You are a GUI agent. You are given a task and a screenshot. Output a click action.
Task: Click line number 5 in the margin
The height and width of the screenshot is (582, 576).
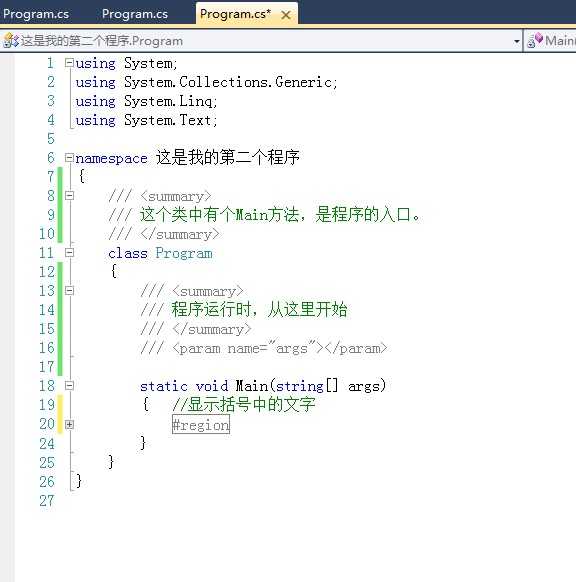point(51,139)
